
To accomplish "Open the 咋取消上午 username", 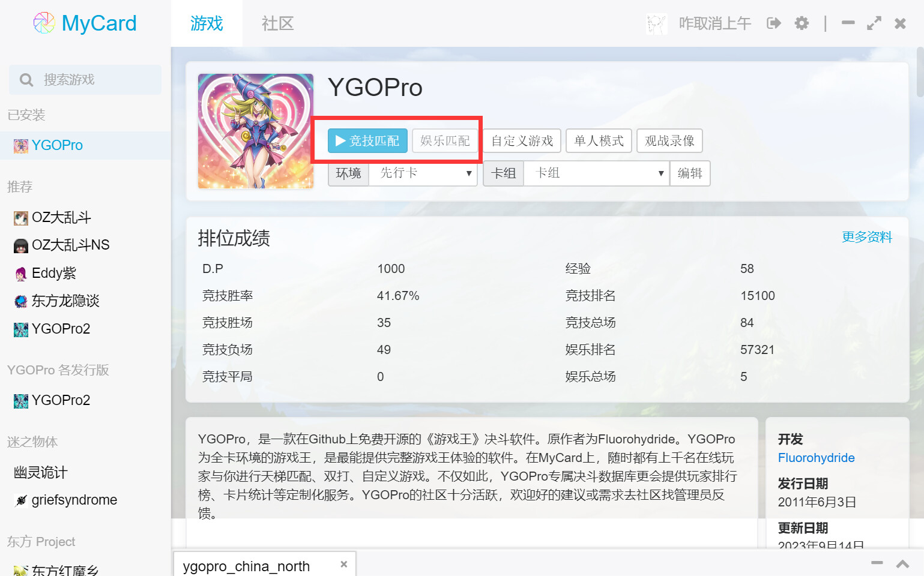I will click(714, 23).
